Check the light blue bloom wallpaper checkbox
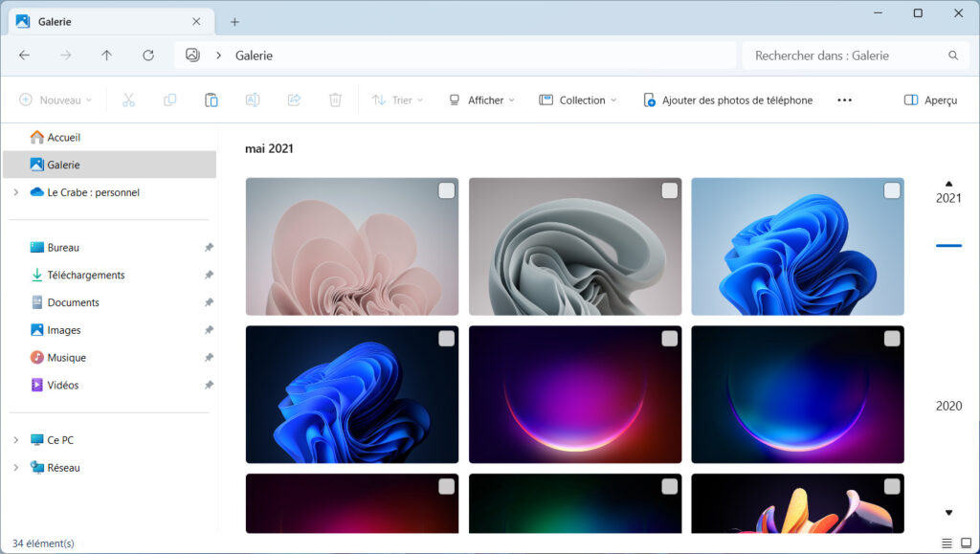The width and height of the screenshot is (980, 554). click(892, 190)
